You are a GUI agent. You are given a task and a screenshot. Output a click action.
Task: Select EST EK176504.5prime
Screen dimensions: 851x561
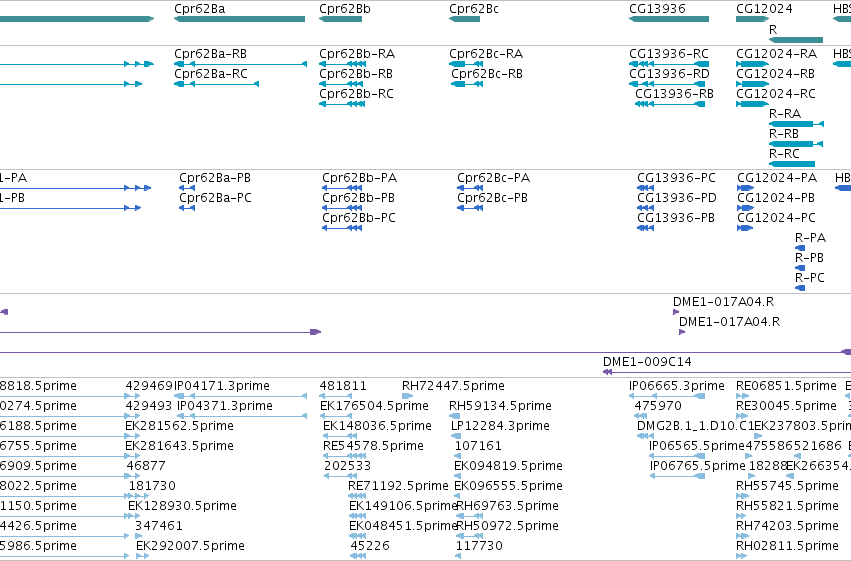374,406
